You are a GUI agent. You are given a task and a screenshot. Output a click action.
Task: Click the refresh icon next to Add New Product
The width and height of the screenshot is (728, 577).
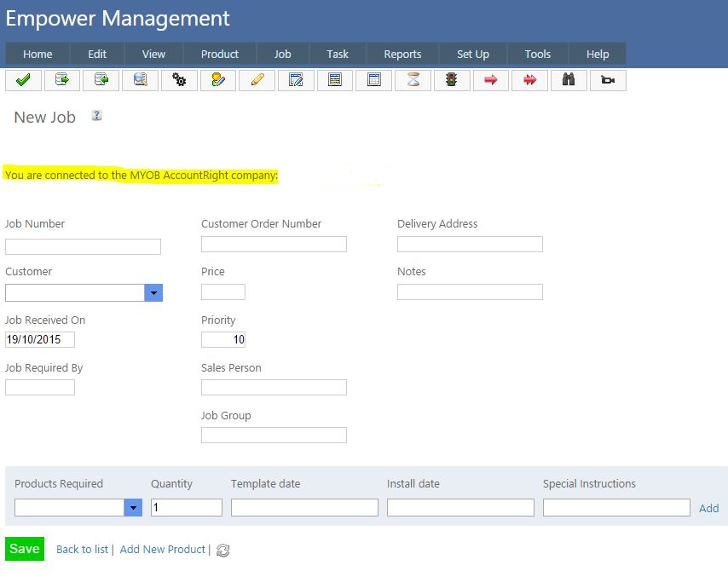[x=223, y=551]
